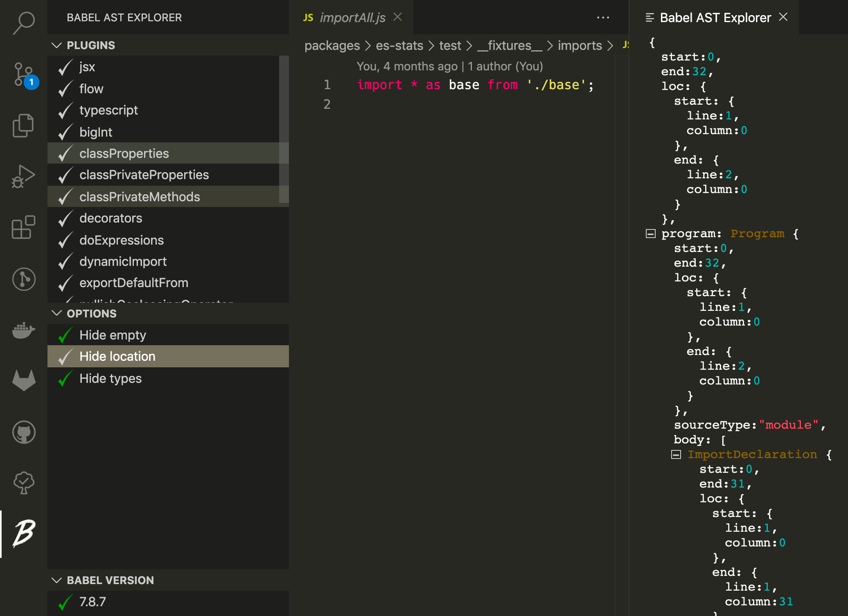Toggle the flow plugin
Image resolution: width=848 pixels, height=616 pixels.
(x=168, y=89)
